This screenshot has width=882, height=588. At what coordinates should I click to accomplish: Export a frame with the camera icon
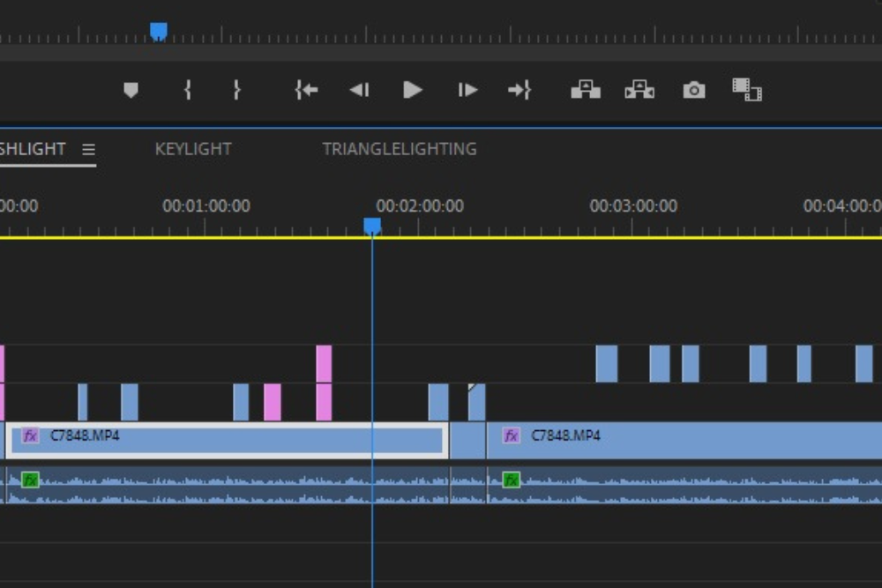click(694, 90)
